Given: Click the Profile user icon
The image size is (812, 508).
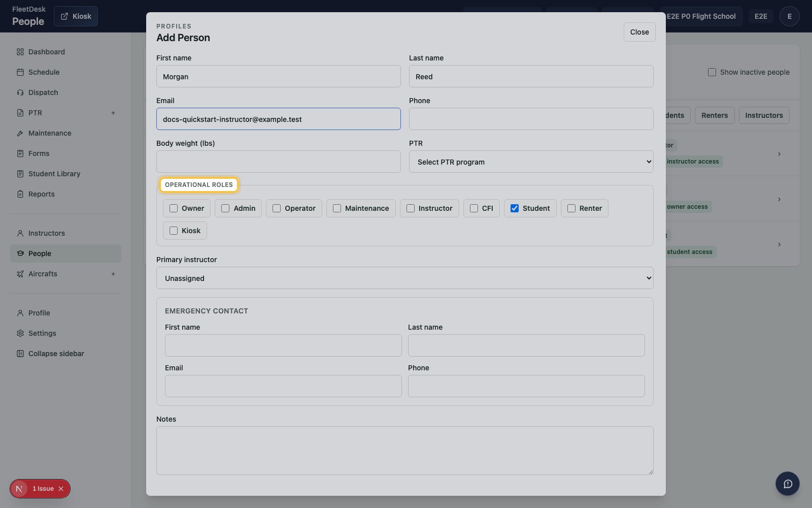Looking at the screenshot, I should click(x=20, y=313).
